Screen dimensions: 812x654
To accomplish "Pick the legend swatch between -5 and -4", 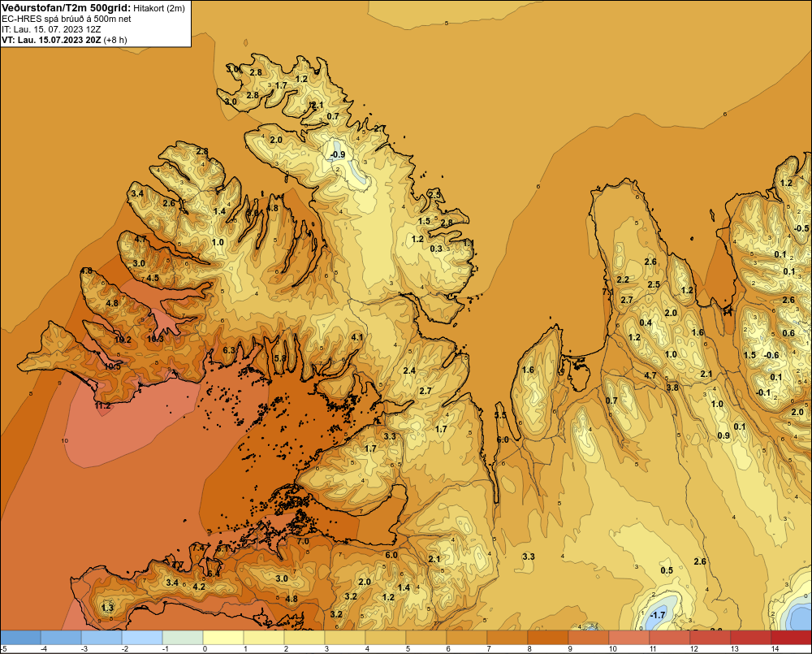I will tap(21, 638).
